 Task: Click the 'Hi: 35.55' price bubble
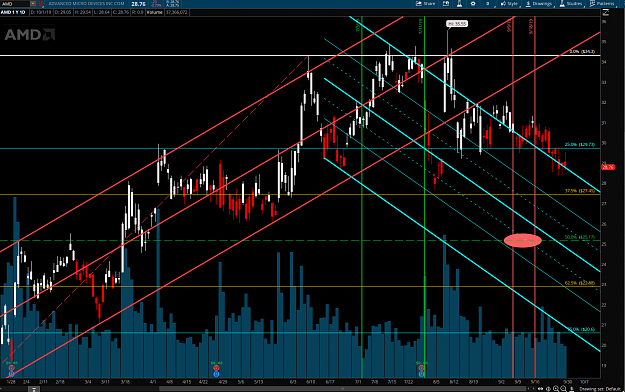[457, 24]
